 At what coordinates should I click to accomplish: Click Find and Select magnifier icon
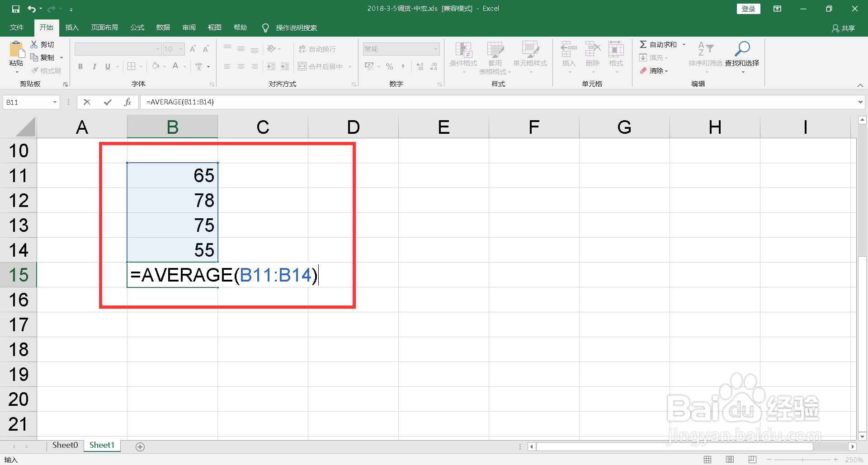742,49
